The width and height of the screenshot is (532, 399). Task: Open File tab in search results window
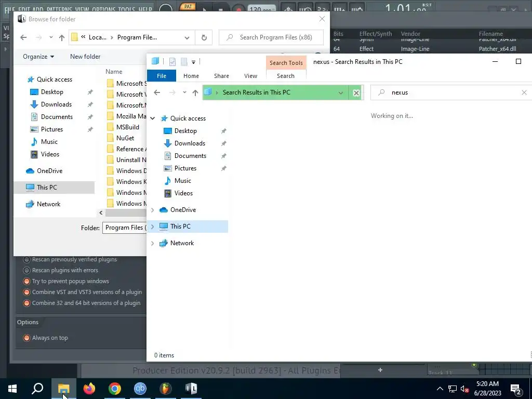click(162, 76)
